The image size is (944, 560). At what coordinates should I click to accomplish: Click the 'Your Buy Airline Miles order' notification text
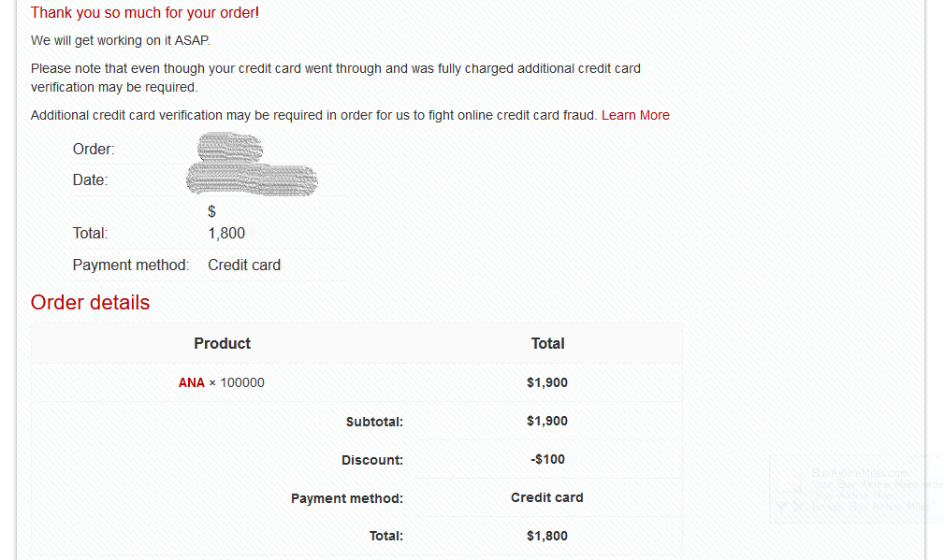878,484
